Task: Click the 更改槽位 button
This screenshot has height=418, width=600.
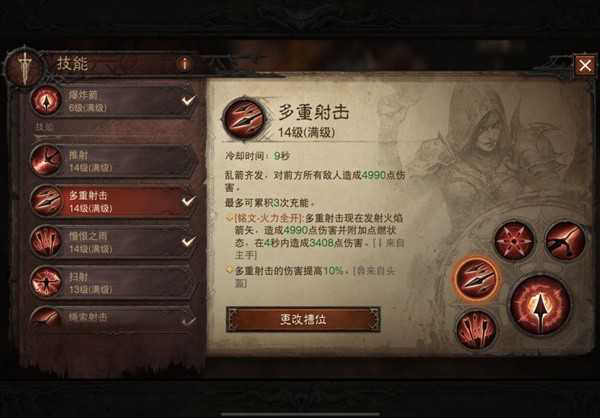Action: [x=303, y=319]
